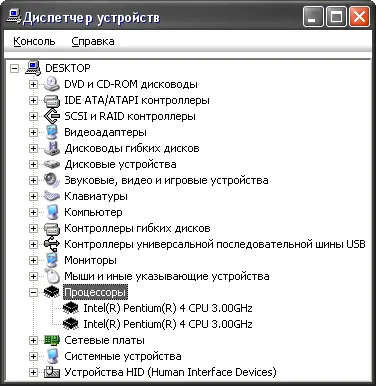Expand the Дисковые устройства node
This screenshot has height=386, width=376.
[x=33, y=165]
